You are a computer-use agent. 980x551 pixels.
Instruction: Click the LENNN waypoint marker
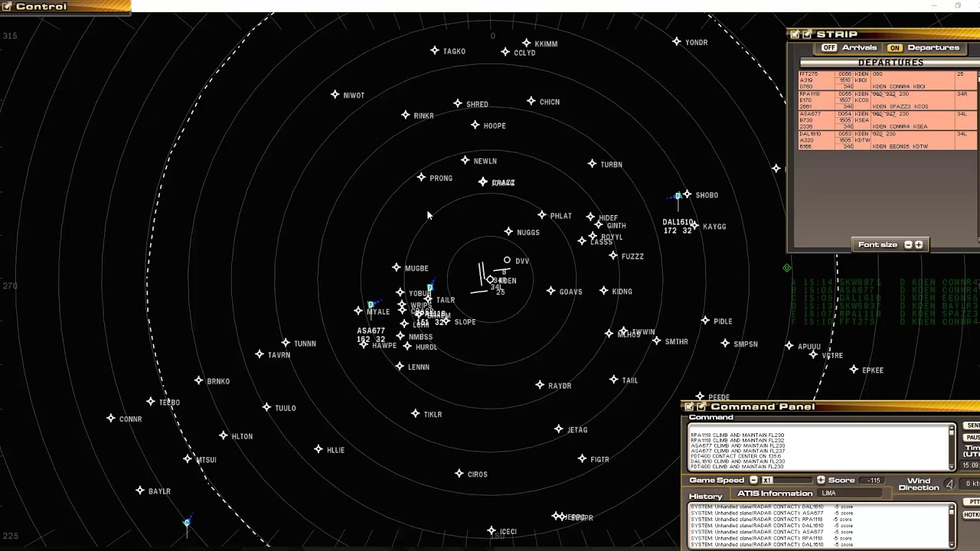[x=400, y=367]
